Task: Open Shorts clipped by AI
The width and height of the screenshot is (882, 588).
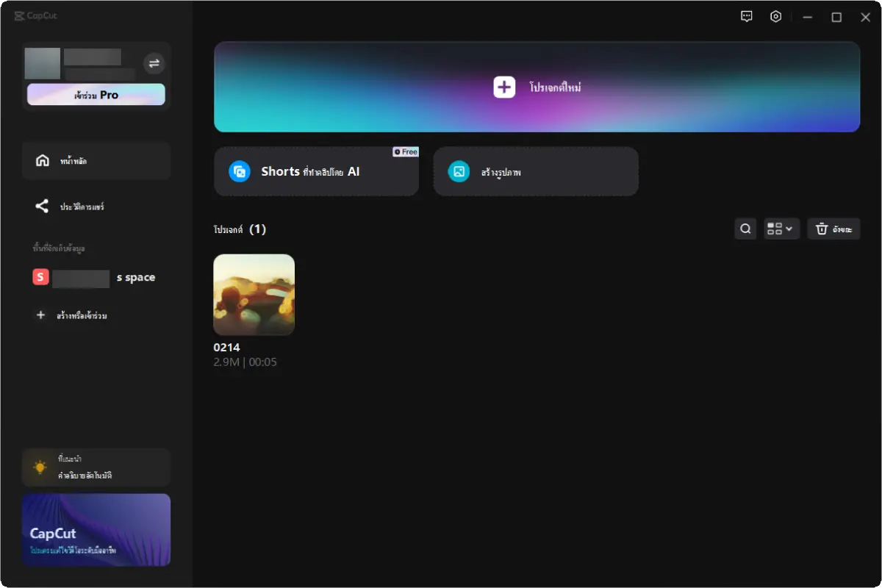Action: pyautogui.click(x=316, y=171)
